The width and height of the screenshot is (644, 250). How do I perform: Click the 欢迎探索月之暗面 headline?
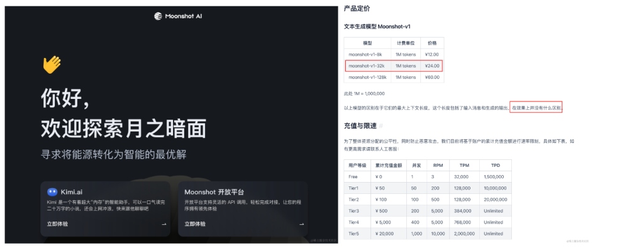(123, 129)
